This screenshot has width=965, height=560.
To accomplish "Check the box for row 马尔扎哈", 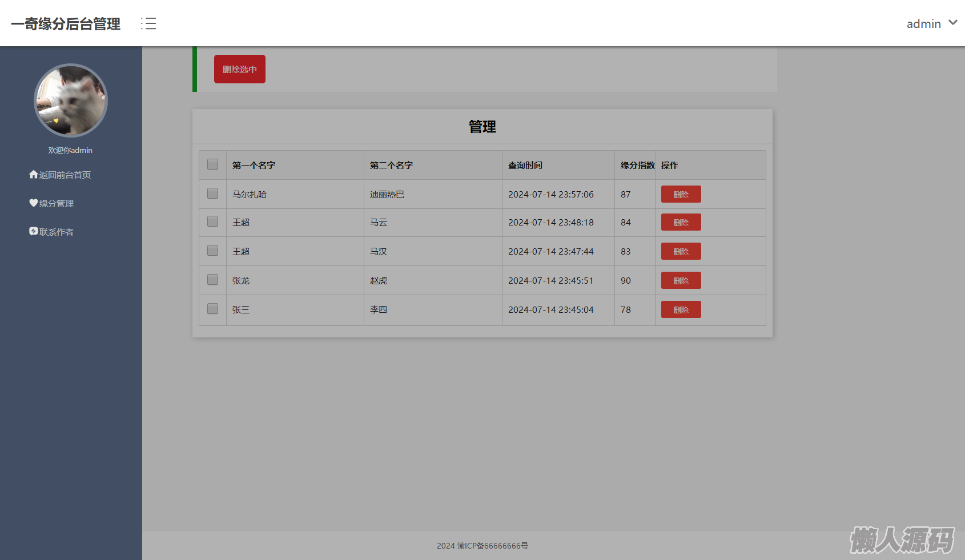I will pyautogui.click(x=212, y=194).
